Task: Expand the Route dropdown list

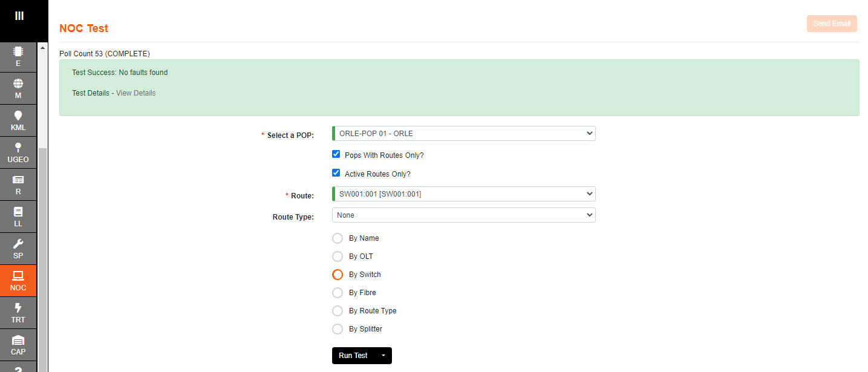Action: point(464,194)
